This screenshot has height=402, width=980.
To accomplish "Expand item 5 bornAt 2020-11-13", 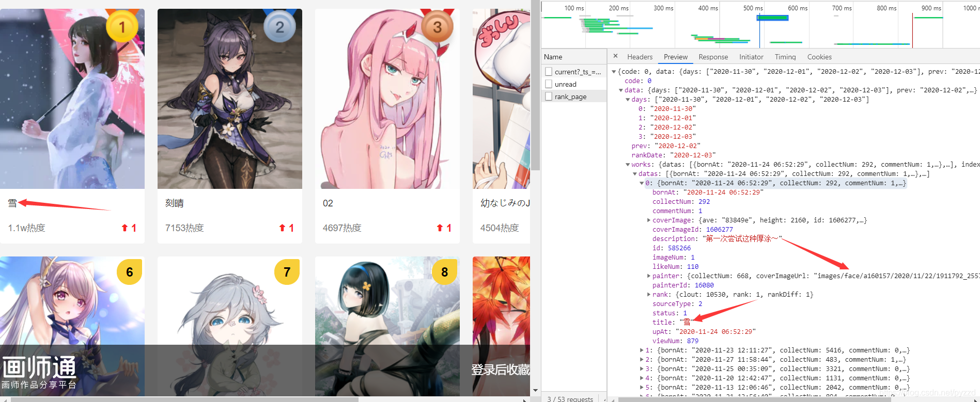I will 642,388.
